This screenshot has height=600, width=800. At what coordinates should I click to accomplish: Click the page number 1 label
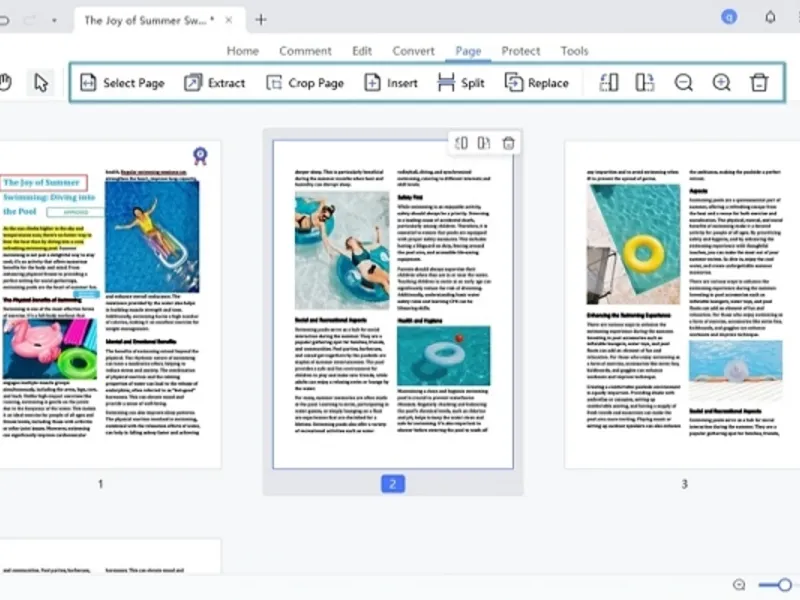(x=101, y=484)
